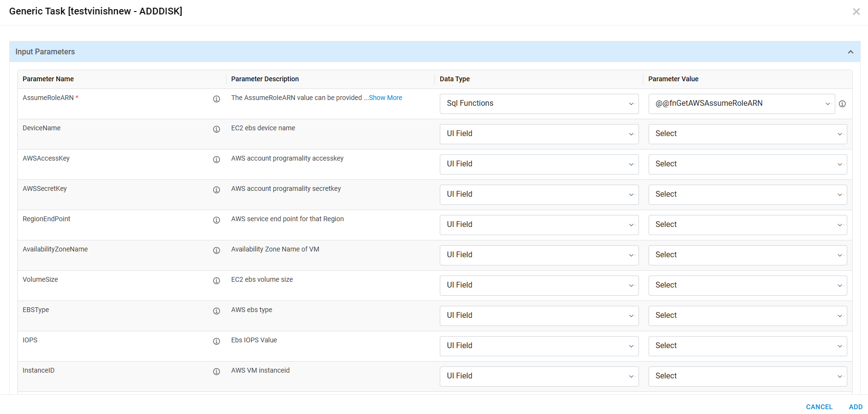The height and width of the screenshot is (414, 868).
Task: Click info icon beside RegionEndPoint parameter
Action: click(x=217, y=220)
